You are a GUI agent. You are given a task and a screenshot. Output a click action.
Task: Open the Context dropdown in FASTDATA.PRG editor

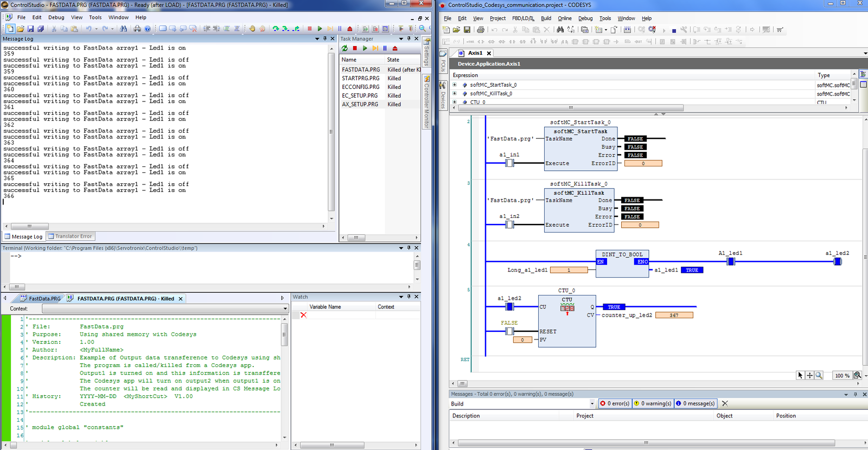[x=285, y=308]
